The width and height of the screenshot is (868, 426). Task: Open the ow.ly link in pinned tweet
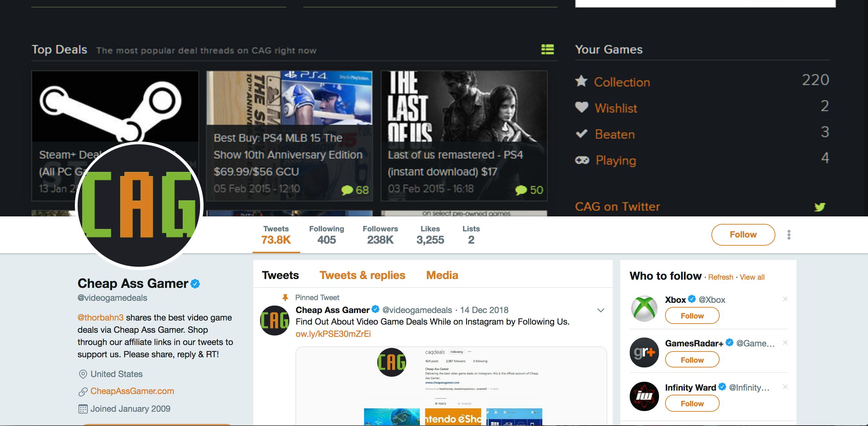click(333, 334)
